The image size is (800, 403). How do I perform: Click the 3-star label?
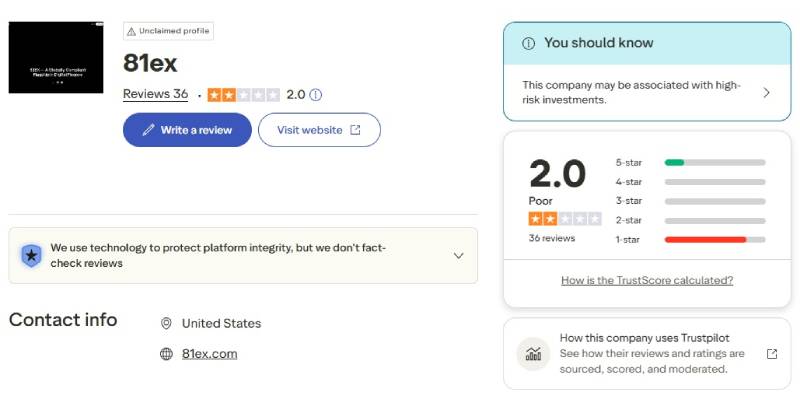629,201
